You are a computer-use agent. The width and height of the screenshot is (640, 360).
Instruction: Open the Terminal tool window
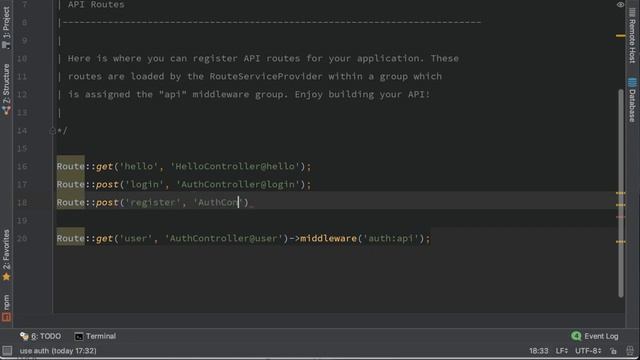pyautogui.click(x=96, y=336)
